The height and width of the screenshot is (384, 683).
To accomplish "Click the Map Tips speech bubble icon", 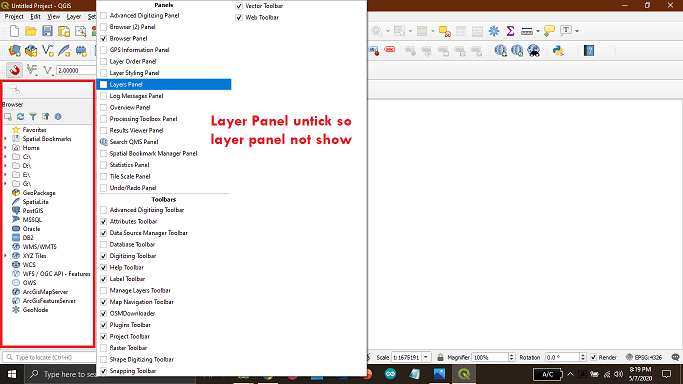I will click(x=549, y=30).
